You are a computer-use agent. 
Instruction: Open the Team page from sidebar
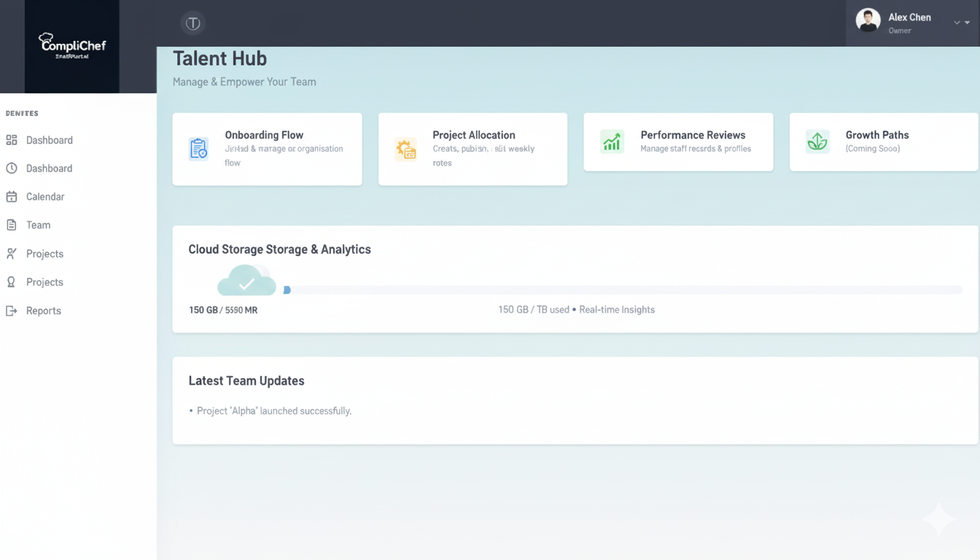pos(38,225)
